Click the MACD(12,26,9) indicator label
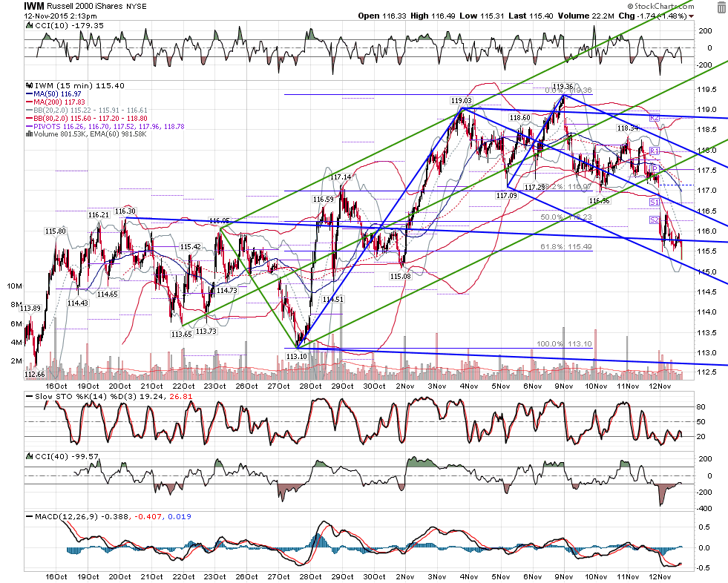This screenshot has height=583, width=728. pyautogui.click(x=108, y=517)
